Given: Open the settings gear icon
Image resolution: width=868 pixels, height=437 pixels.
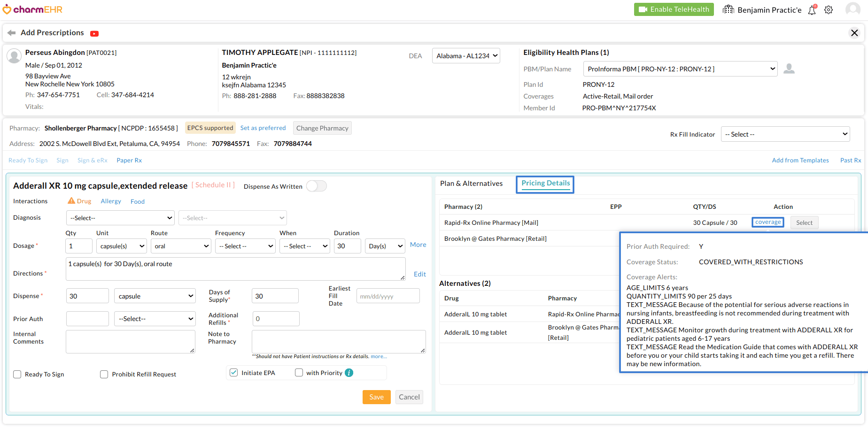Looking at the screenshot, I should coord(829,10).
